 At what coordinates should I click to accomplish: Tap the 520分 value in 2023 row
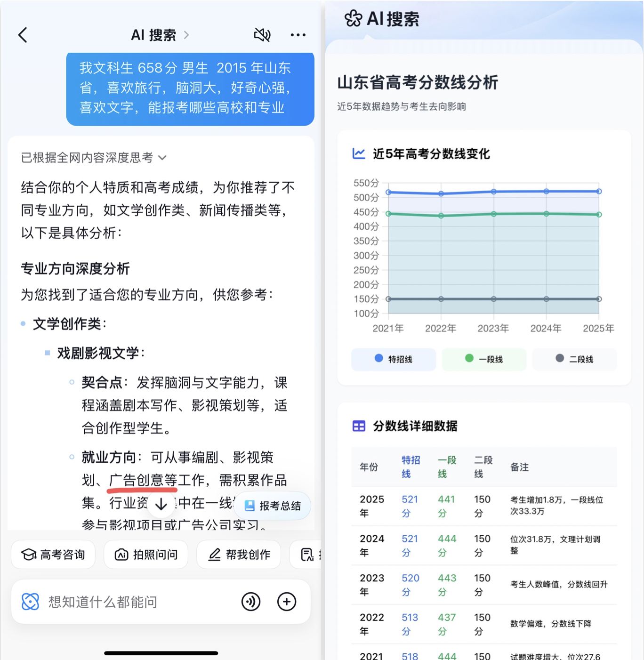point(411,584)
